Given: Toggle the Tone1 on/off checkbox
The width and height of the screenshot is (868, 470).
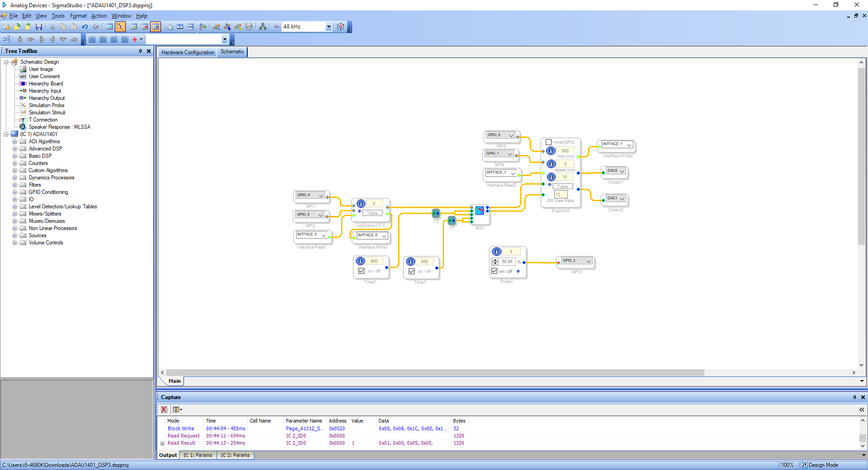Looking at the screenshot, I should pos(412,272).
